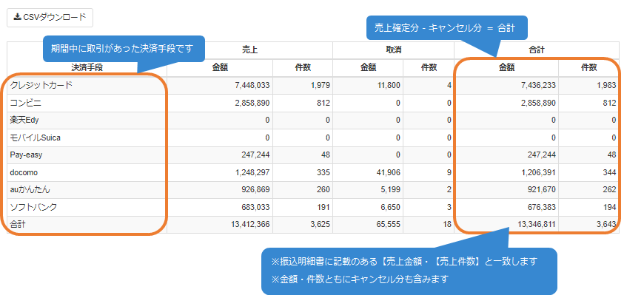Click the モバイルSuica row label
The image size is (644, 295).
pyautogui.click(x=36, y=138)
